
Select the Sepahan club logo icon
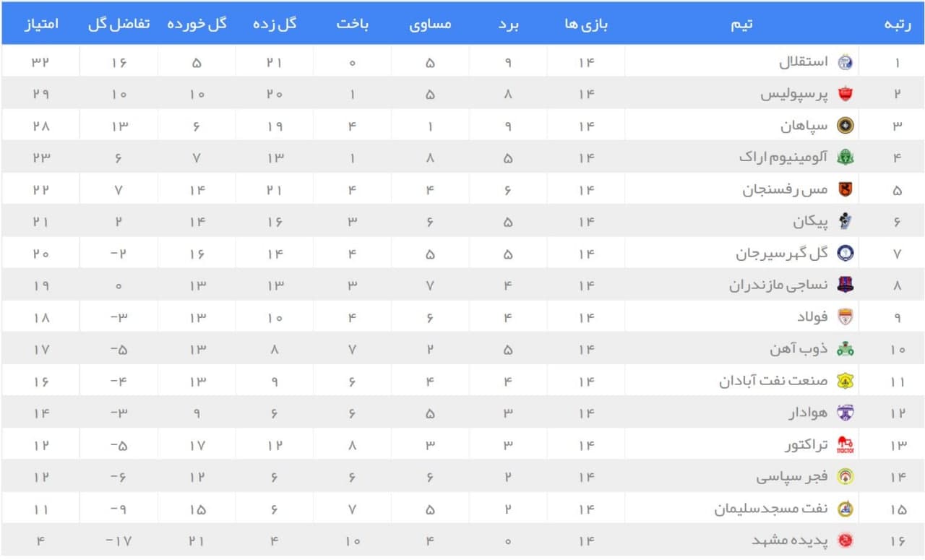point(845,126)
